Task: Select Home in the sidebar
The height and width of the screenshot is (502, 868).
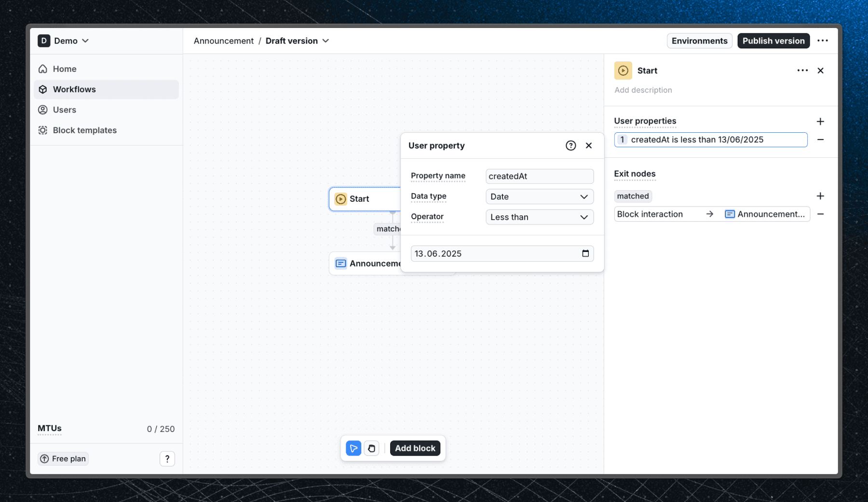Action: point(64,69)
